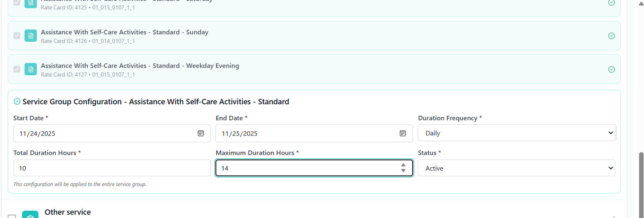The width and height of the screenshot is (644, 218).
Task: Click the Total Duration Hours field
Action: coord(112,168)
